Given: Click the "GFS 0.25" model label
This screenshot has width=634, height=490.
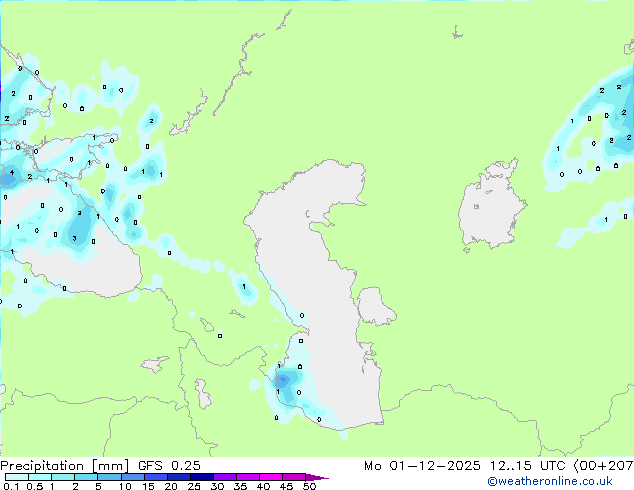Looking at the screenshot, I should tap(169, 466).
